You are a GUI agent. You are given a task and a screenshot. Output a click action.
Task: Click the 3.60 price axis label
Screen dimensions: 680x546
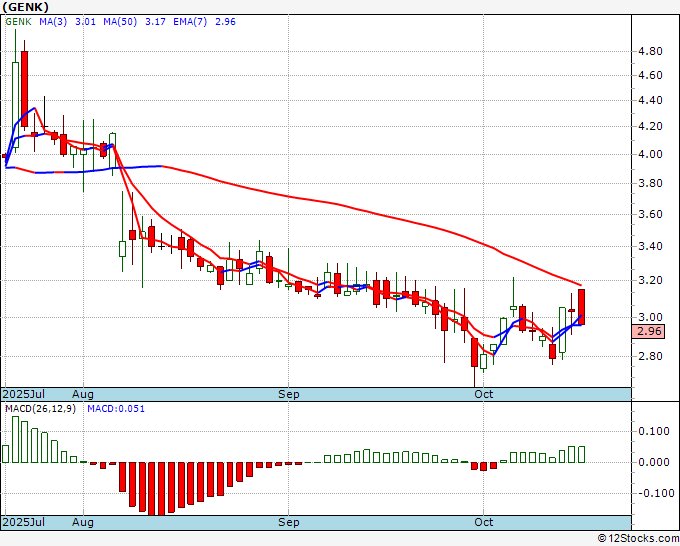click(650, 214)
